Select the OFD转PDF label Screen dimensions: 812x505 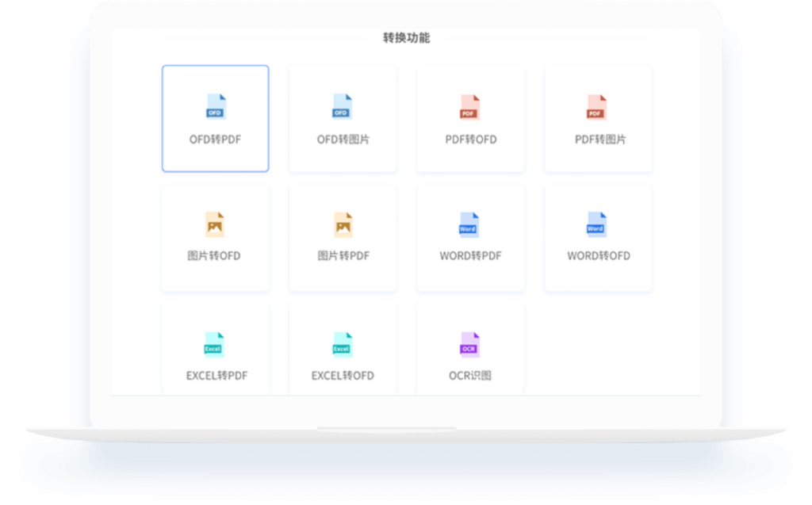click(x=215, y=140)
